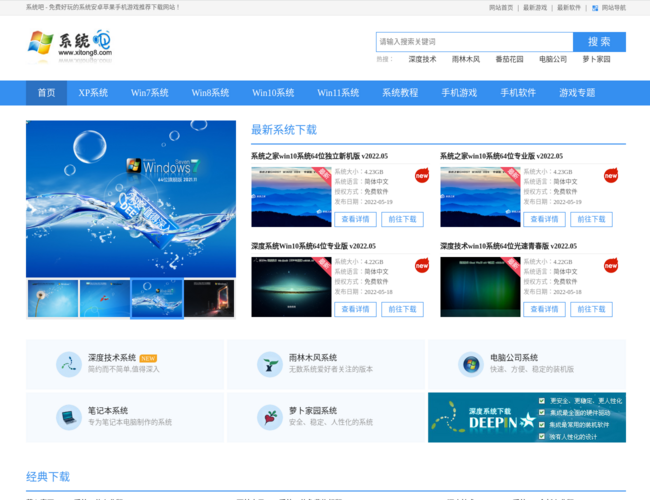The width and height of the screenshot is (650, 500).
Task: Open the 游戏专题 navigation tab
Action: pos(577,93)
